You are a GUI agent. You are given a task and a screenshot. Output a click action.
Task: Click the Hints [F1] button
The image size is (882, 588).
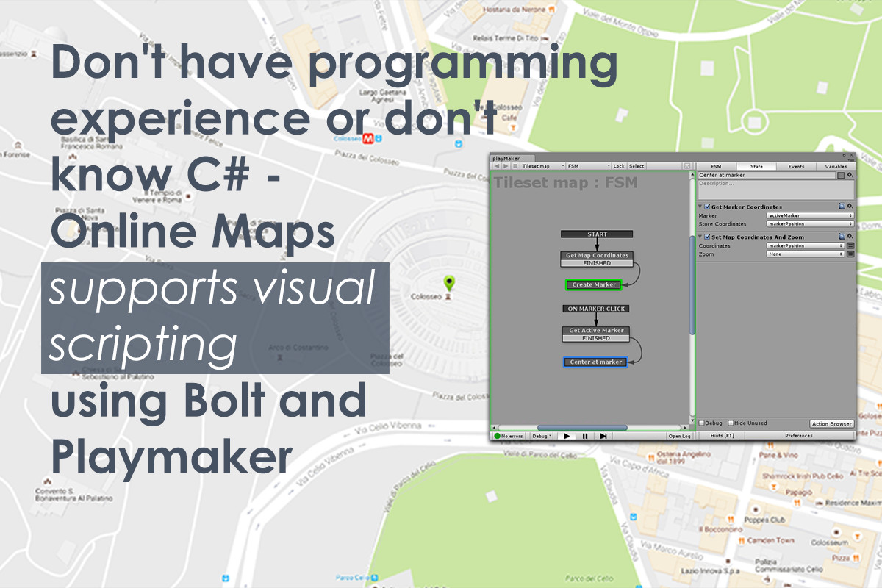(x=723, y=436)
